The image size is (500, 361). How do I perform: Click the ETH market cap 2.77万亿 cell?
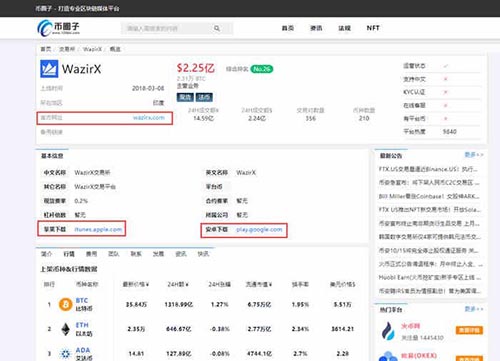pyautogui.click(x=259, y=329)
